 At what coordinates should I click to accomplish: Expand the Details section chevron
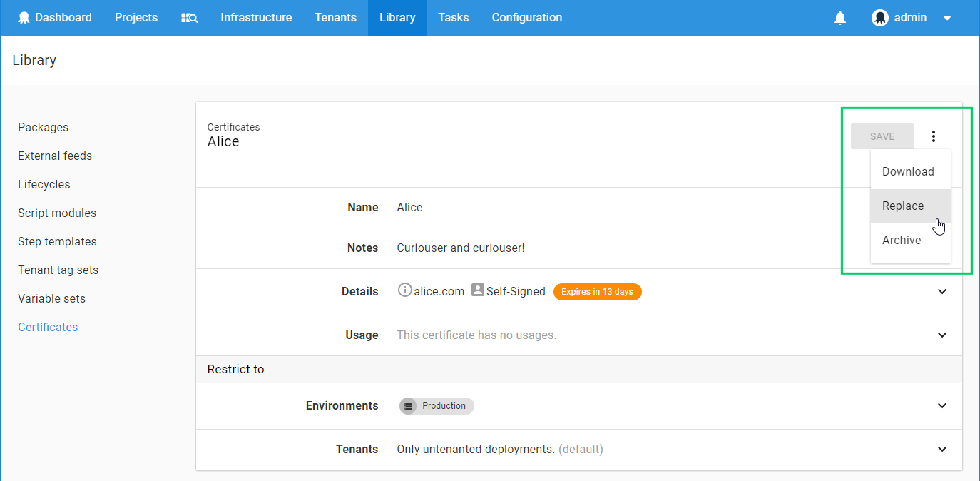tap(942, 291)
